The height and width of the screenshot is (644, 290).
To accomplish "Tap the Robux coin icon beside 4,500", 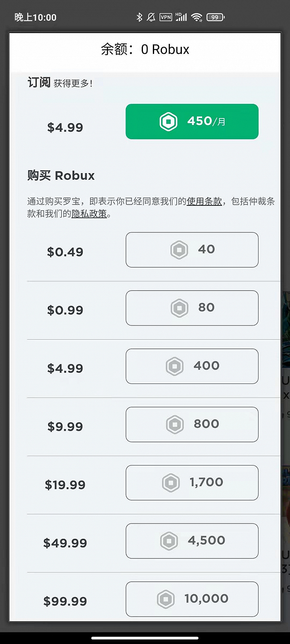I will pos(169,541).
